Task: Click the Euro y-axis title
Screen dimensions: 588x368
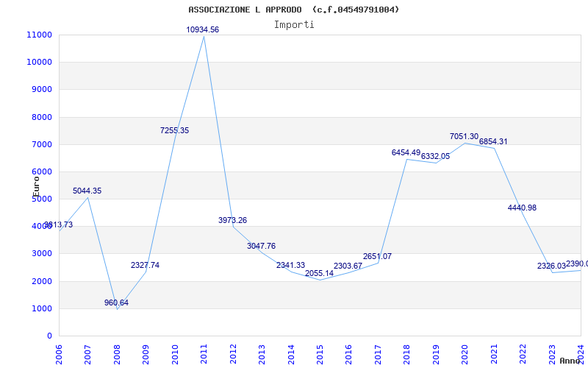Action: (36, 186)
